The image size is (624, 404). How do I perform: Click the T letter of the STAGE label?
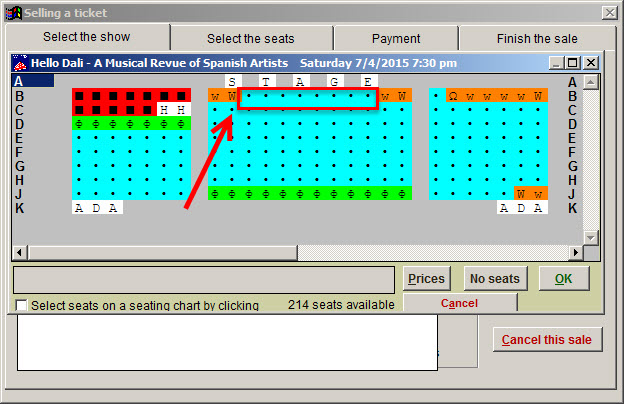pyautogui.click(x=266, y=82)
